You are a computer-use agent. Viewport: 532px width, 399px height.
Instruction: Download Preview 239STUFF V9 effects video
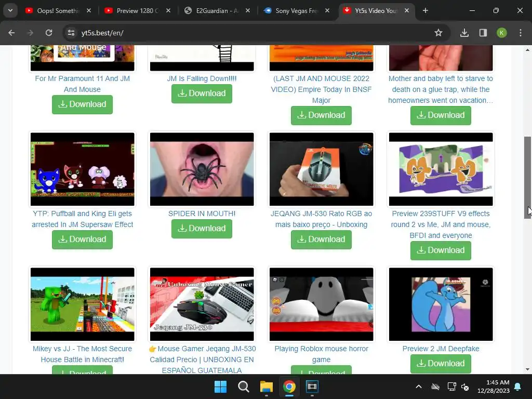[x=441, y=250]
